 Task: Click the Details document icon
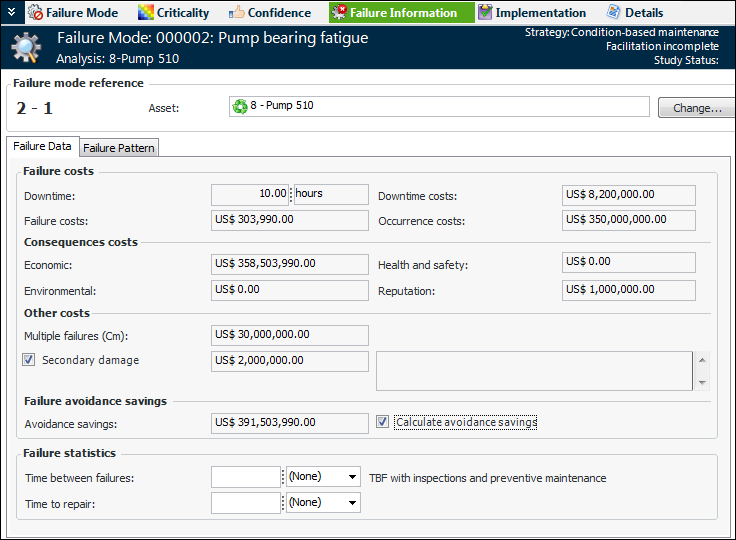613,12
